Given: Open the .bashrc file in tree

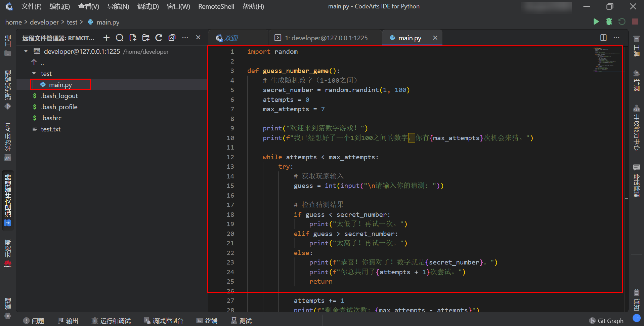Looking at the screenshot, I should click(51, 118).
